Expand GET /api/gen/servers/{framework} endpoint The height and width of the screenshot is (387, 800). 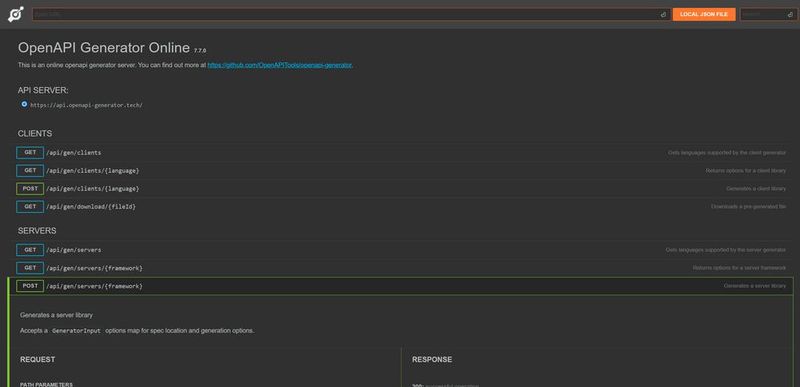(x=401, y=268)
